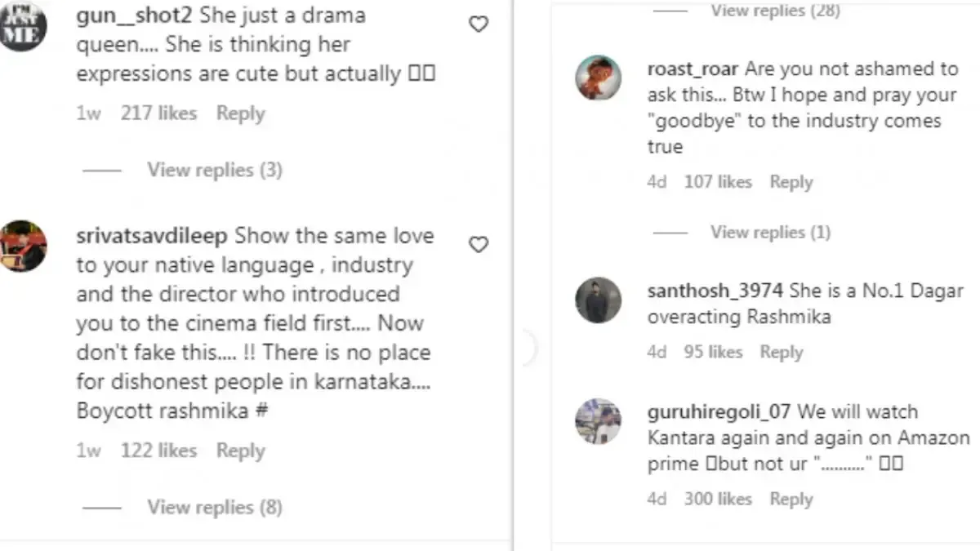
Task: Reply to gun__shot2's comment
Action: coord(240,113)
